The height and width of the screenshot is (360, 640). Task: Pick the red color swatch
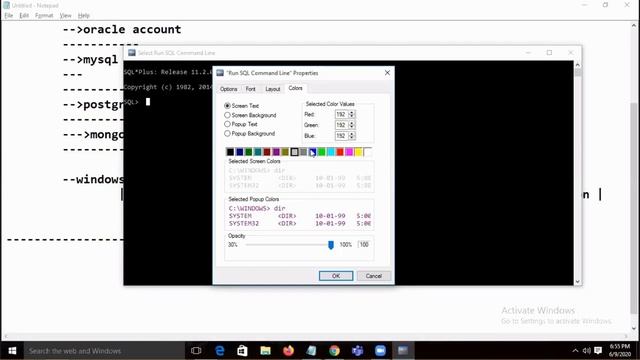coord(340,152)
